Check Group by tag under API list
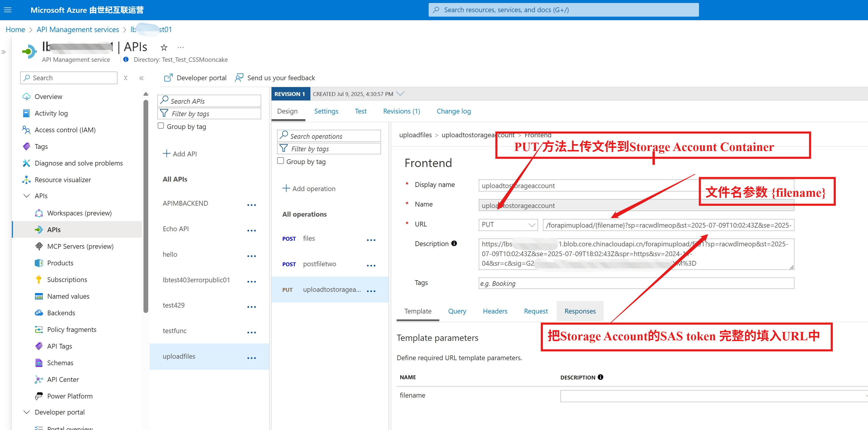Screen dimensions: 868x430 (x=161, y=126)
